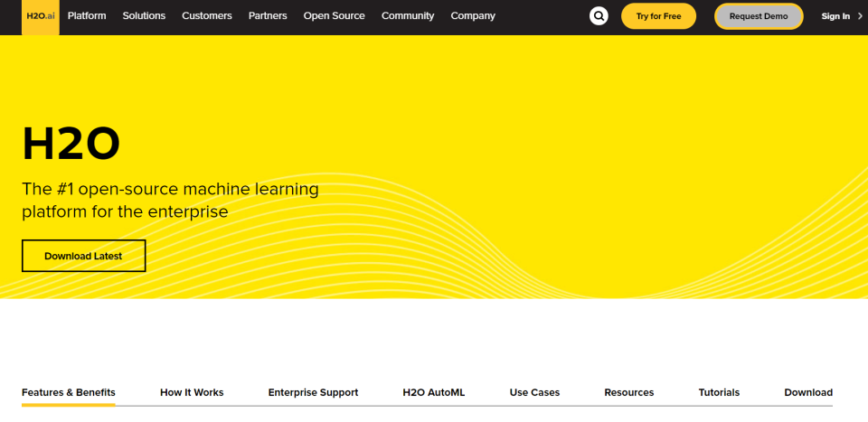Open the Solutions menu
The width and height of the screenshot is (868, 422).
pos(144,16)
